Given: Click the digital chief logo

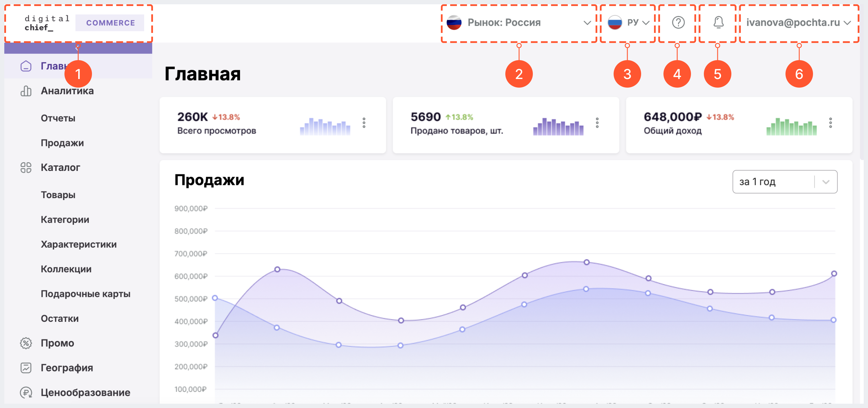Looking at the screenshot, I should (47, 23).
